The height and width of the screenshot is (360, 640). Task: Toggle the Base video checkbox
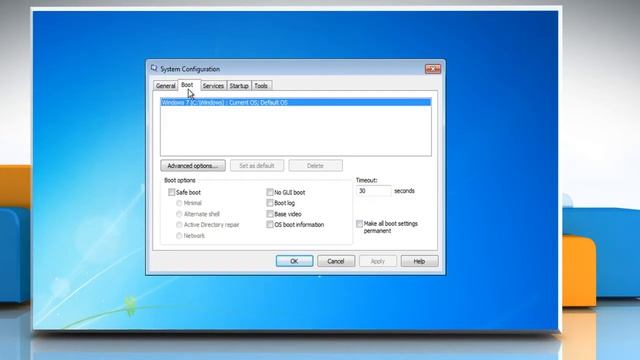coord(270,214)
